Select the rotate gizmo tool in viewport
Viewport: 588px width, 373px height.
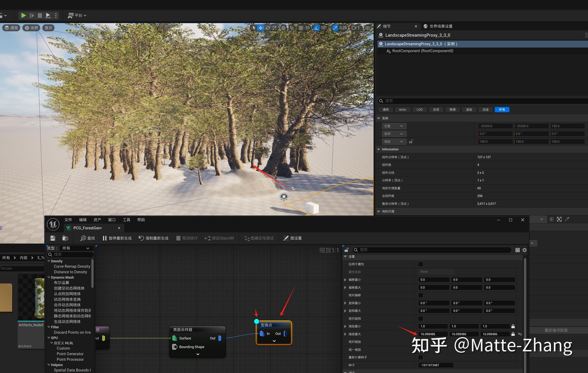click(x=267, y=28)
